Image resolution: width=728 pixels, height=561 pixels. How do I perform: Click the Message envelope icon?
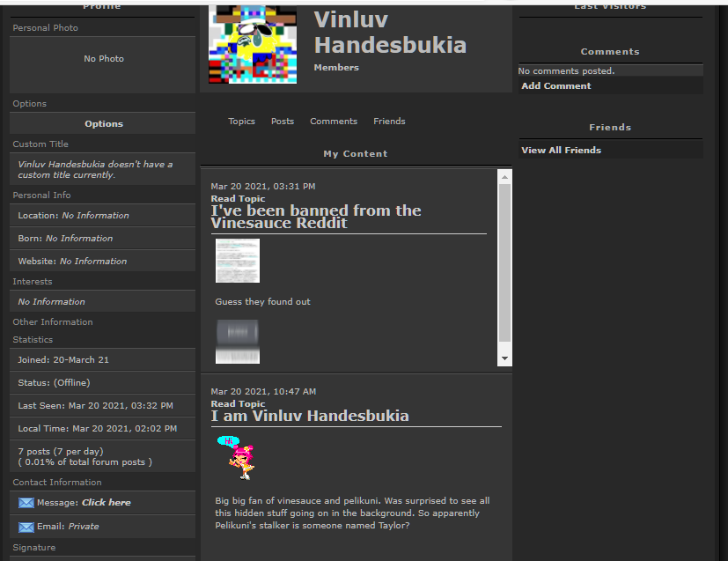click(26, 503)
